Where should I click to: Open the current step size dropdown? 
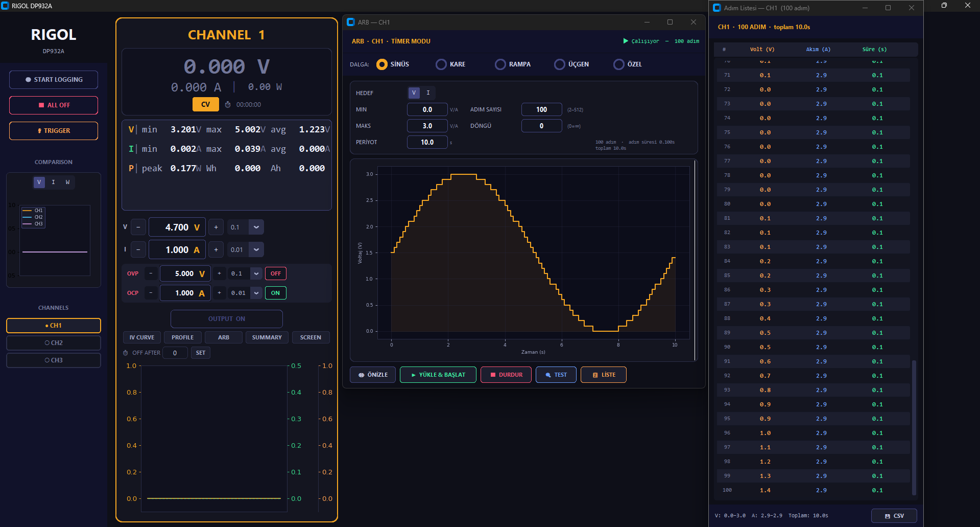point(256,249)
